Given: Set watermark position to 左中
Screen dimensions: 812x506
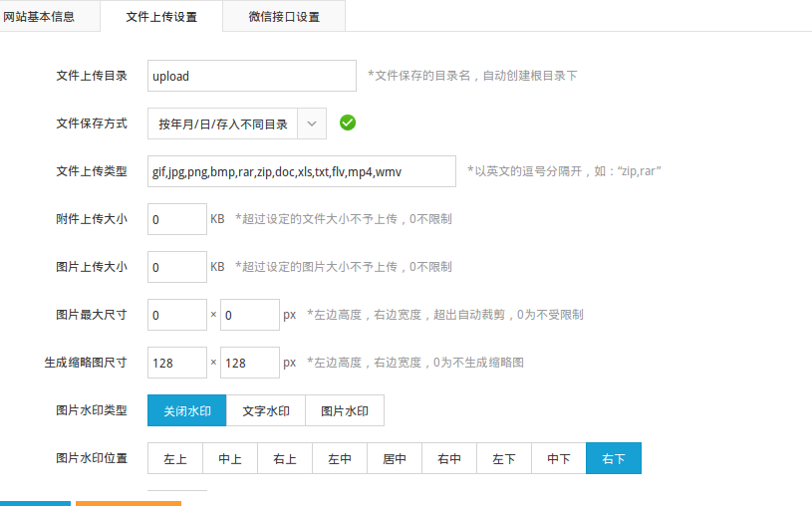Looking at the screenshot, I should click(x=340, y=458).
